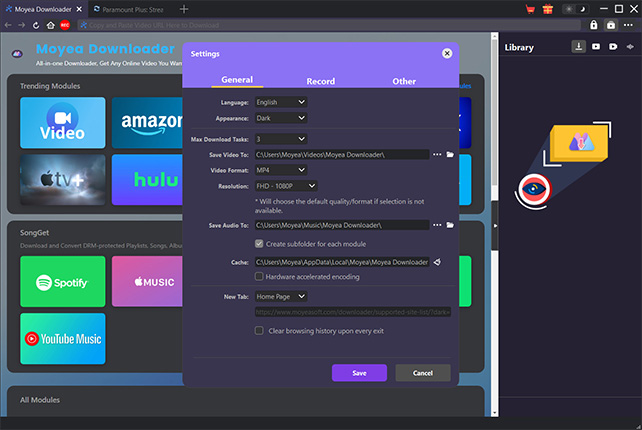Open the Spotify module tile

pos(63,281)
